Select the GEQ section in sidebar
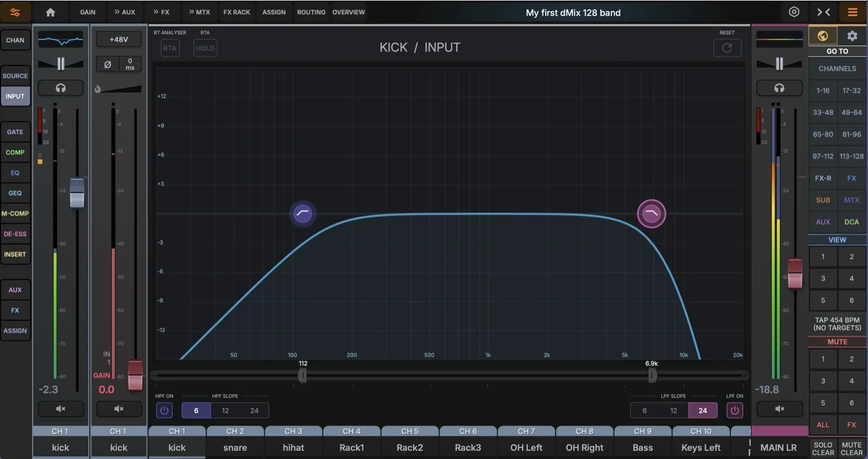This screenshot has height=459, width=868. point(15,193)
